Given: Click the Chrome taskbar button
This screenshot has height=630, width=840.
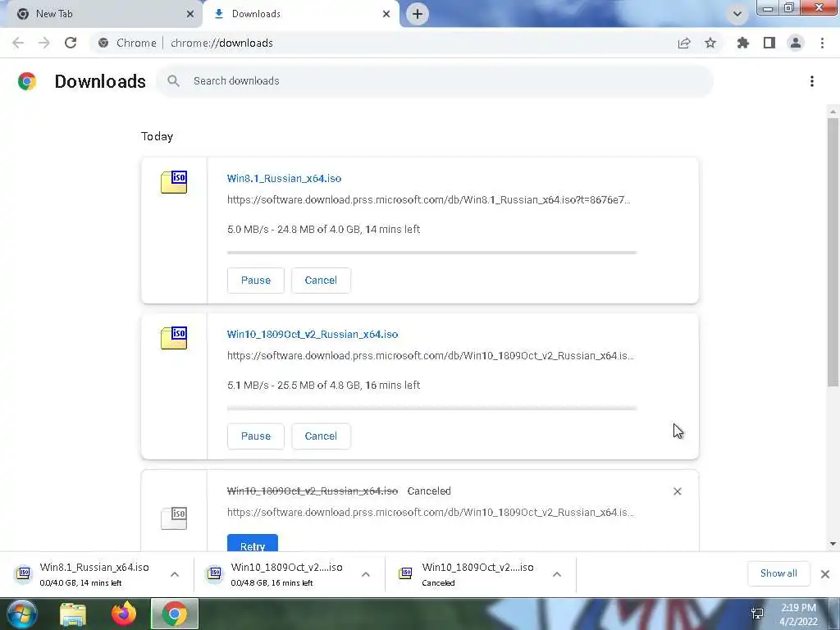Looking at the screenshot, I should pyautogui.click(x=175, y=614).
